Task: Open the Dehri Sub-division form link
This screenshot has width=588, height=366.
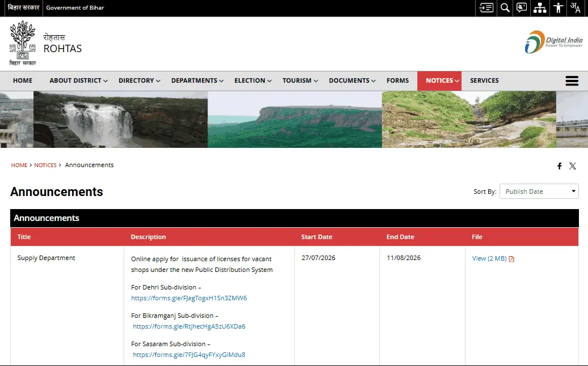Action: [x=189, y=298]
